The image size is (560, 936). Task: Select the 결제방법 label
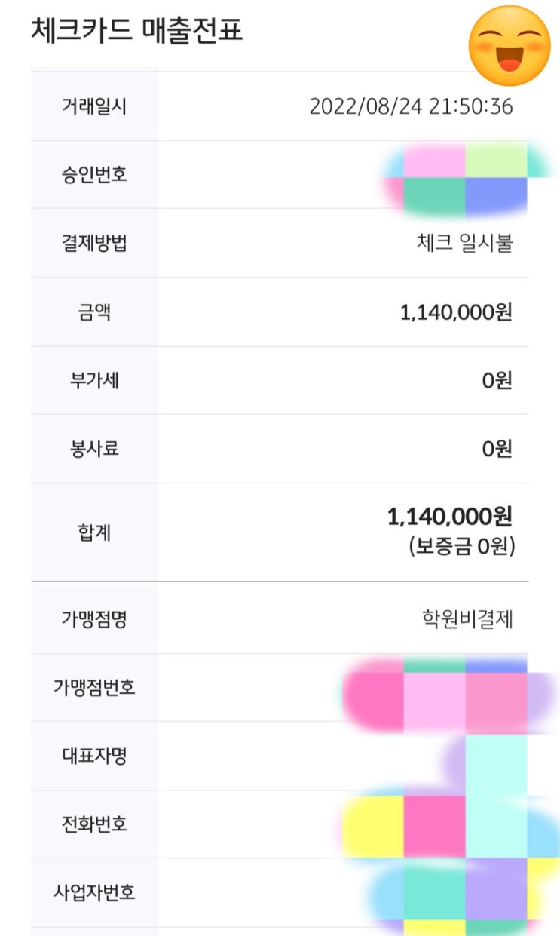[x=94, y=244]
